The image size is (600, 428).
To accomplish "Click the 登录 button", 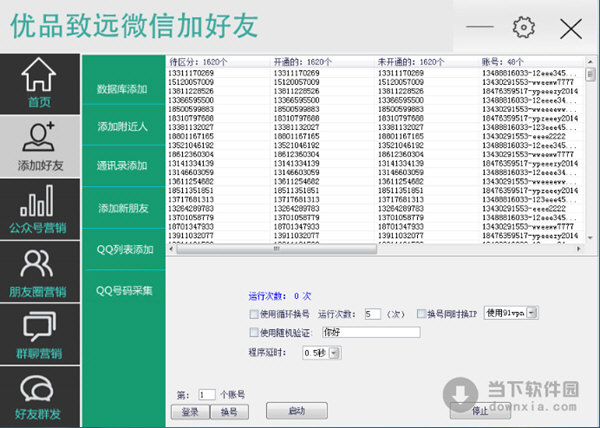I will tap(190, 412).
